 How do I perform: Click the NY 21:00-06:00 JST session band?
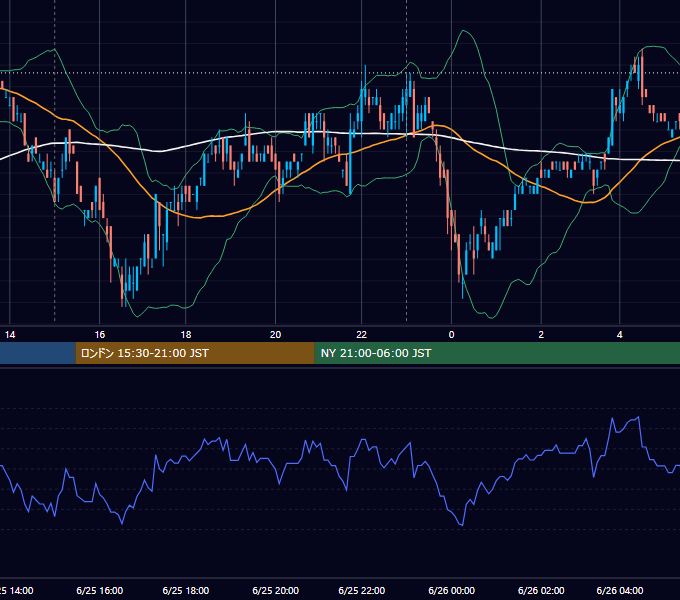(x=497, y=353)
